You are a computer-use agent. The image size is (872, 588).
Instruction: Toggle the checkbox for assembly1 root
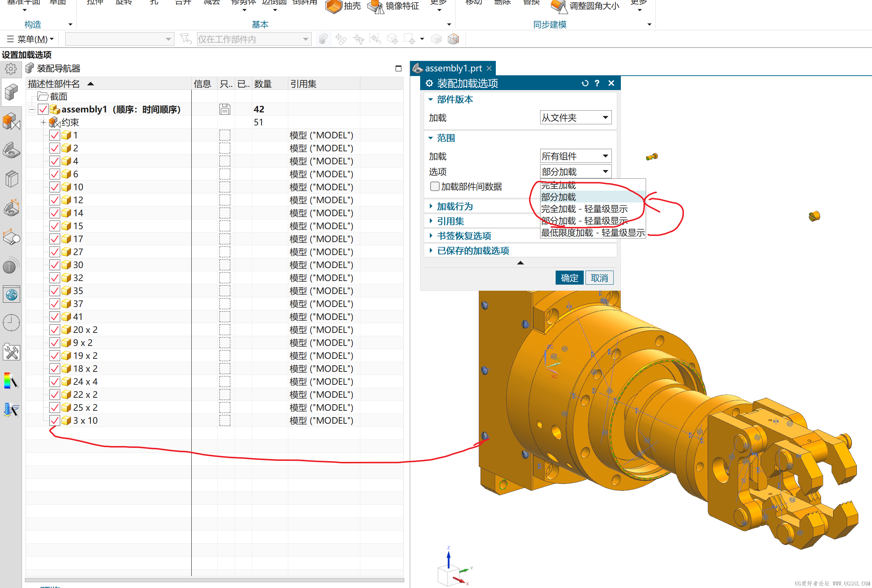point(43,110)
